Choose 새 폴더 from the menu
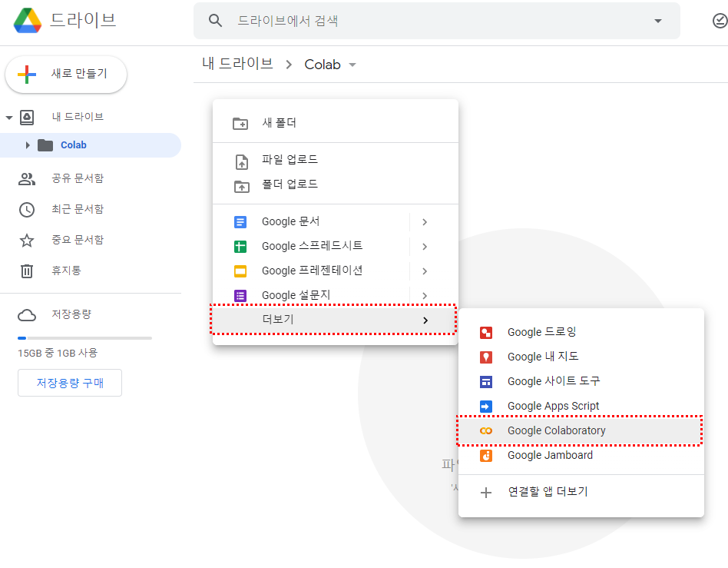The image size is (728, 568). pyautogui.click(x=336, y=123)
